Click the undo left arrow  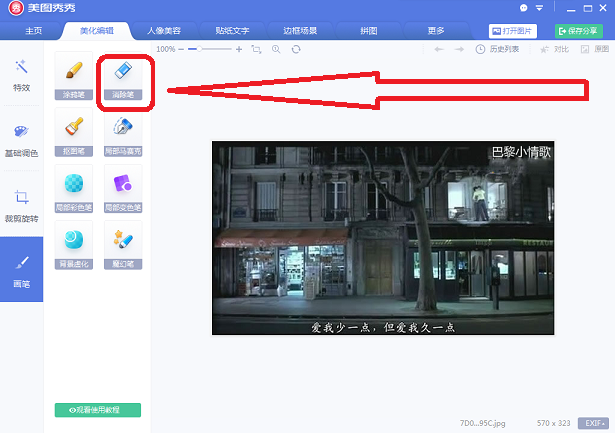point(439,49)
